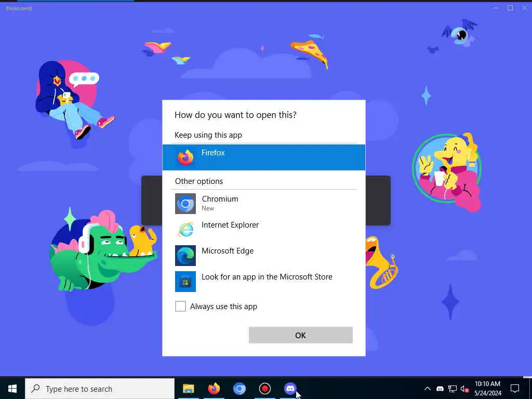Open Firefox from the taskbar

click(214, 389)
